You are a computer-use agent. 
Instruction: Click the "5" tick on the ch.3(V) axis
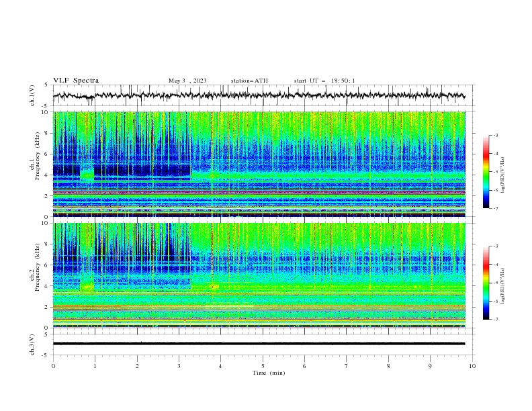coord(46,334)
